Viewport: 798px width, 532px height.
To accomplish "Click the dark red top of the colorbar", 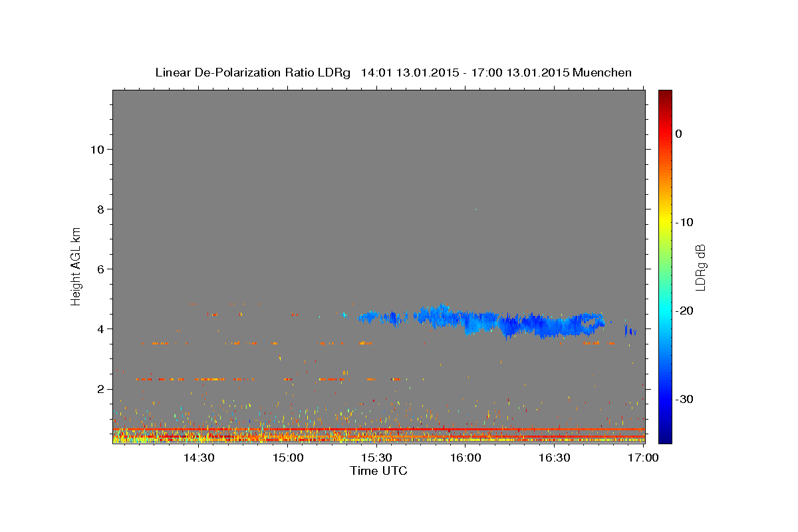I will [x=665, y=95].
